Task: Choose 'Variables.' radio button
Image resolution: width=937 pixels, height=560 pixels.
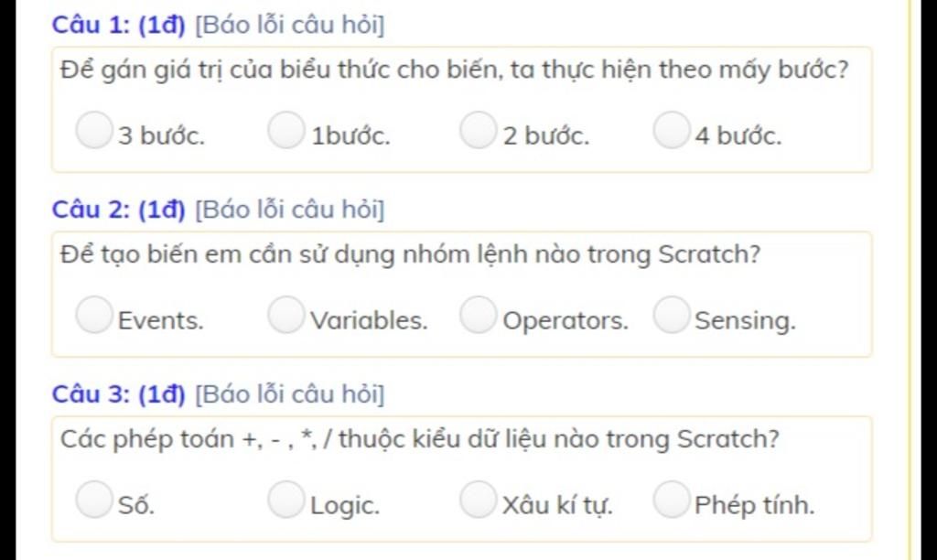Action: (286, 315)
